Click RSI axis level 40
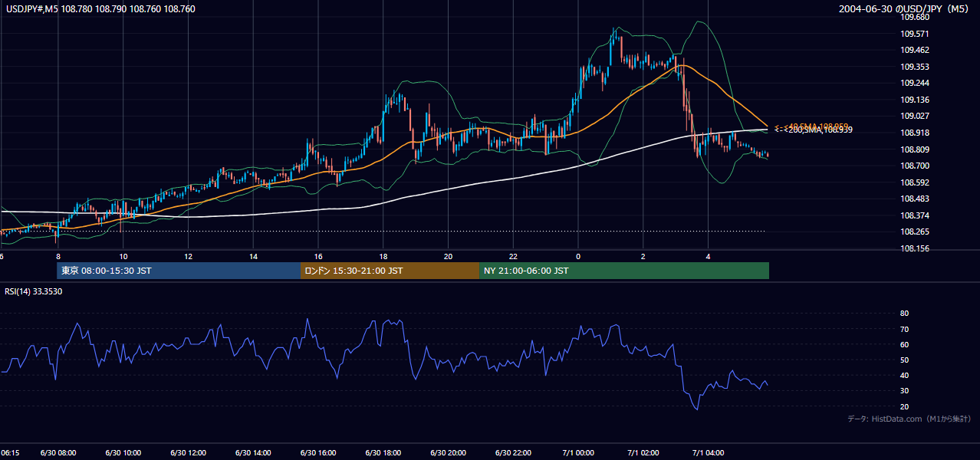 [904, 376]
